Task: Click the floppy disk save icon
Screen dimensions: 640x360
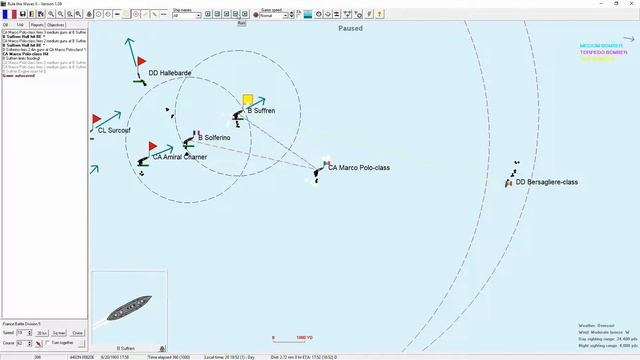Action: [x=22, y=14]
